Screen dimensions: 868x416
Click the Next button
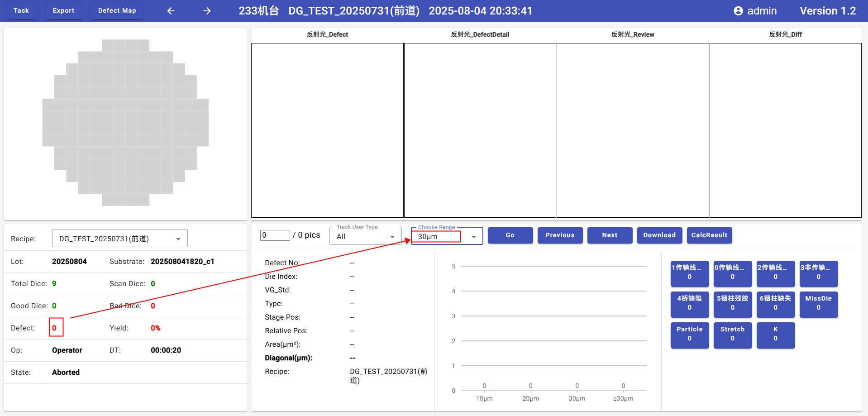pyautogui.click(x=610, y=235)
